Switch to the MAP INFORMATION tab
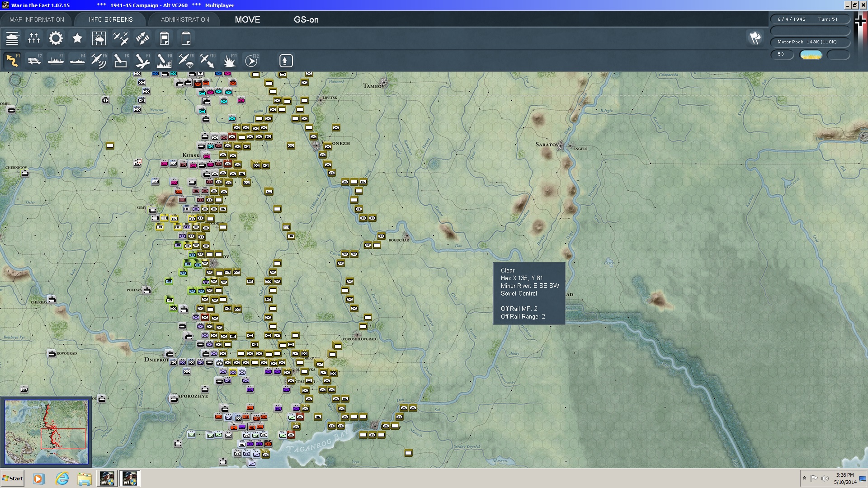The width and height of the screenshot is (868, 488). [x=37, y=19]
